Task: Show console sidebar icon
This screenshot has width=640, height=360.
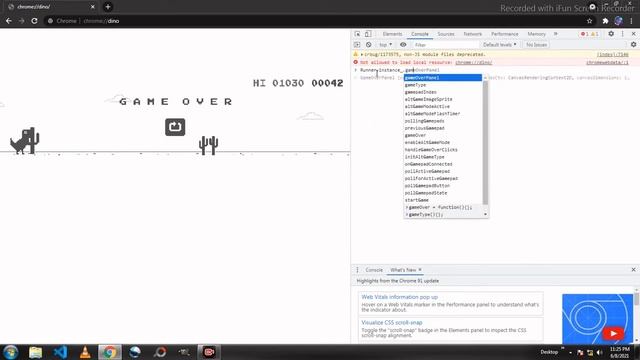Action: (357, 44)
